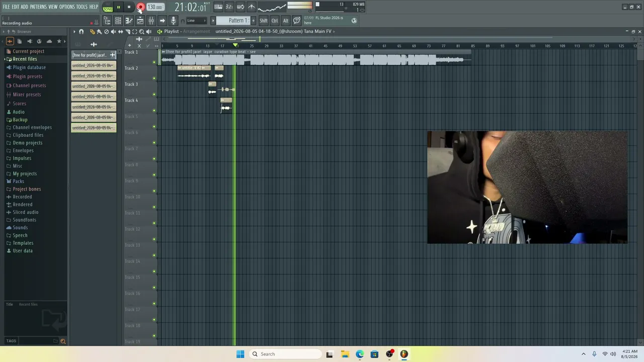Open the EDIT menu
The height and width of the screenshot is (362, 644).
16,7
